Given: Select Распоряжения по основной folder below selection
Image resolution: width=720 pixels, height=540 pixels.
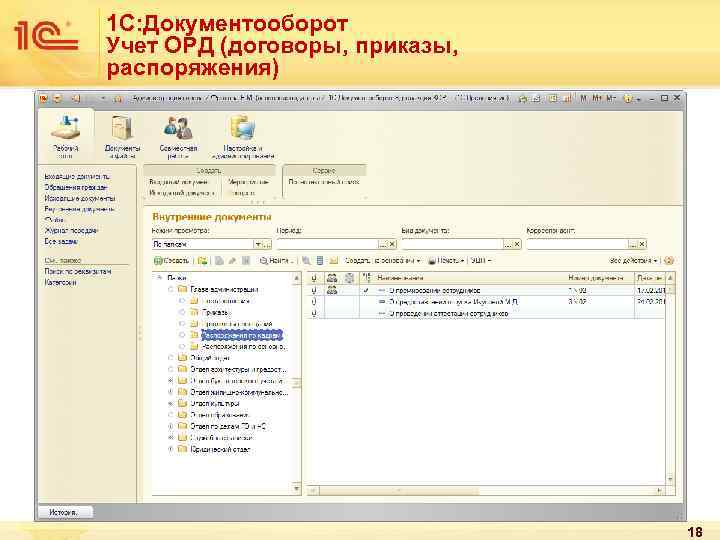Looking at the screenshot, I should (x=243, y=347).
